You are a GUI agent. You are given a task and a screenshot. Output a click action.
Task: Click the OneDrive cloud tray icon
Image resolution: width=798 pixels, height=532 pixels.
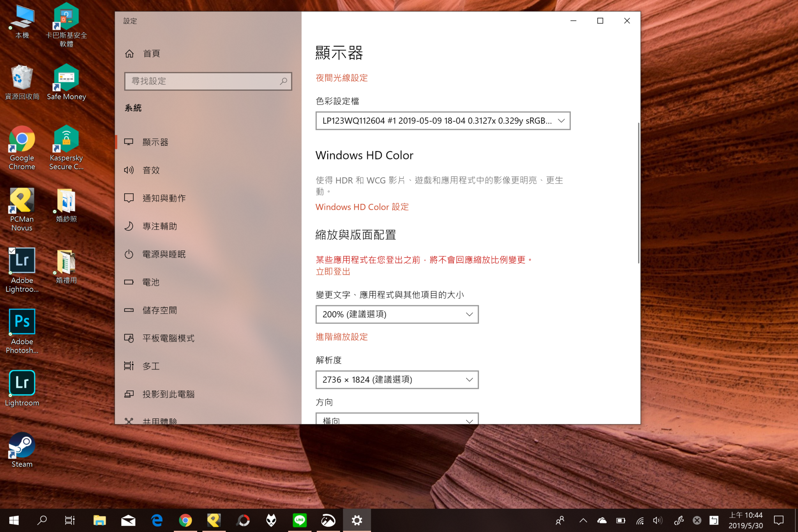(602, 520)
